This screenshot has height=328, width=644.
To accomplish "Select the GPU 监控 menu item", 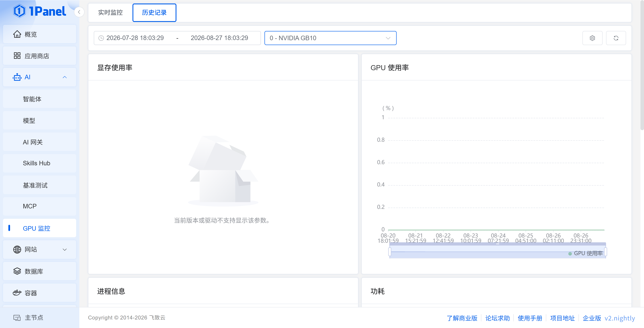I will click(x=40, y=228).
